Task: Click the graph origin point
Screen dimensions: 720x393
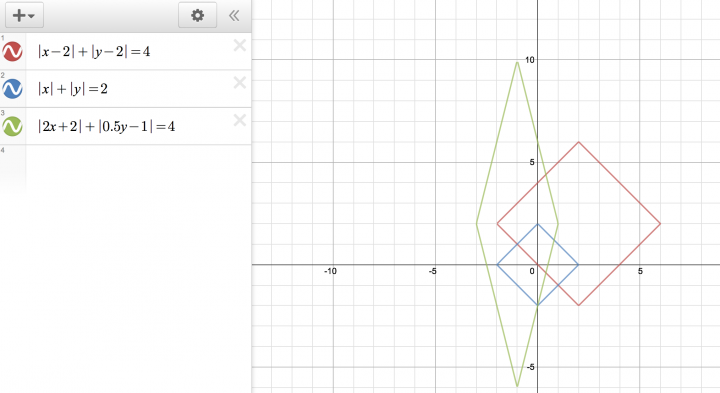Action: 538,265
